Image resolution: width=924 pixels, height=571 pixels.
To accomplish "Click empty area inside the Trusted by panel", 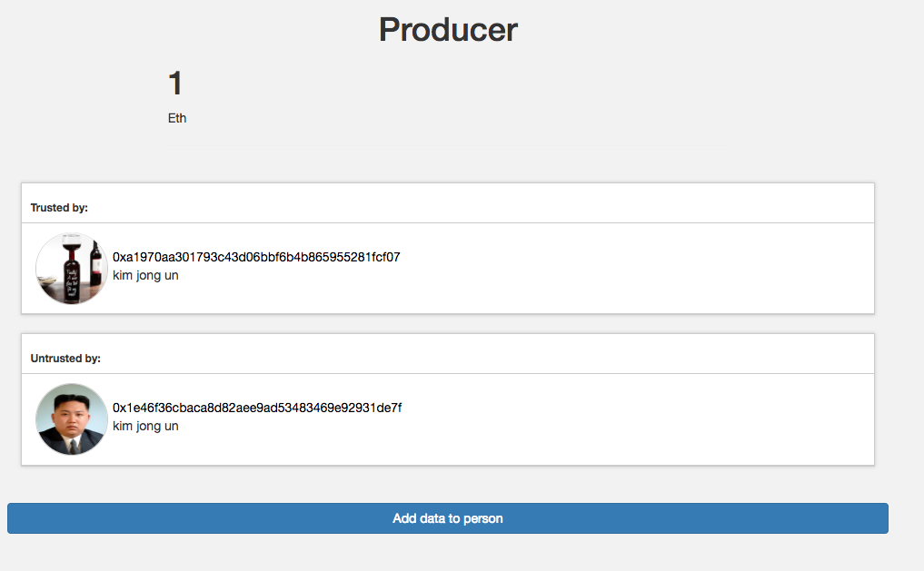I will (636, 268).
